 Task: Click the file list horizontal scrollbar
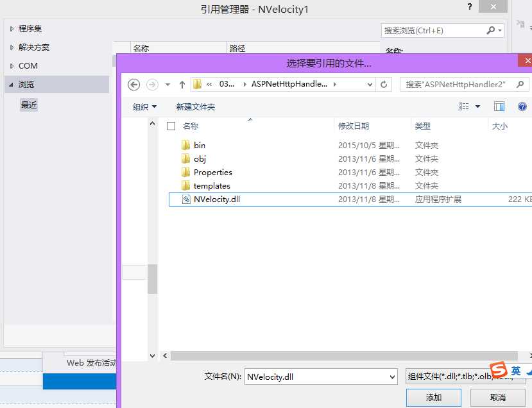[344, 356]
